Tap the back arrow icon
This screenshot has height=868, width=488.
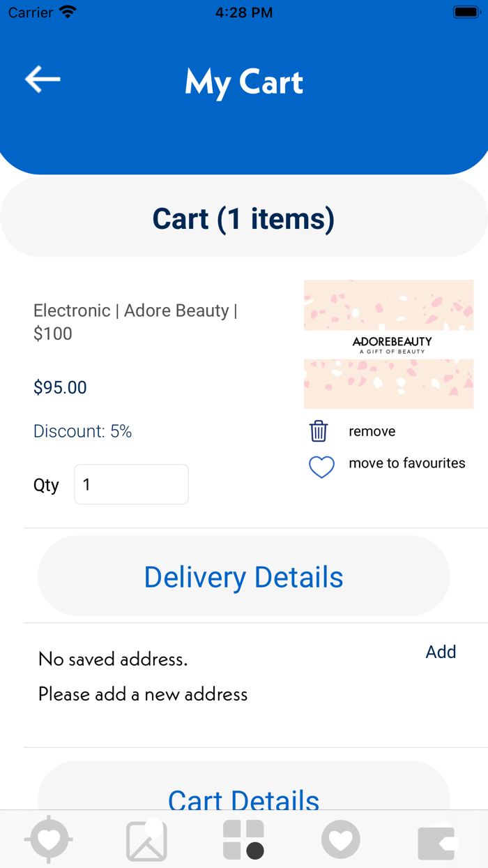pos(43,80)
